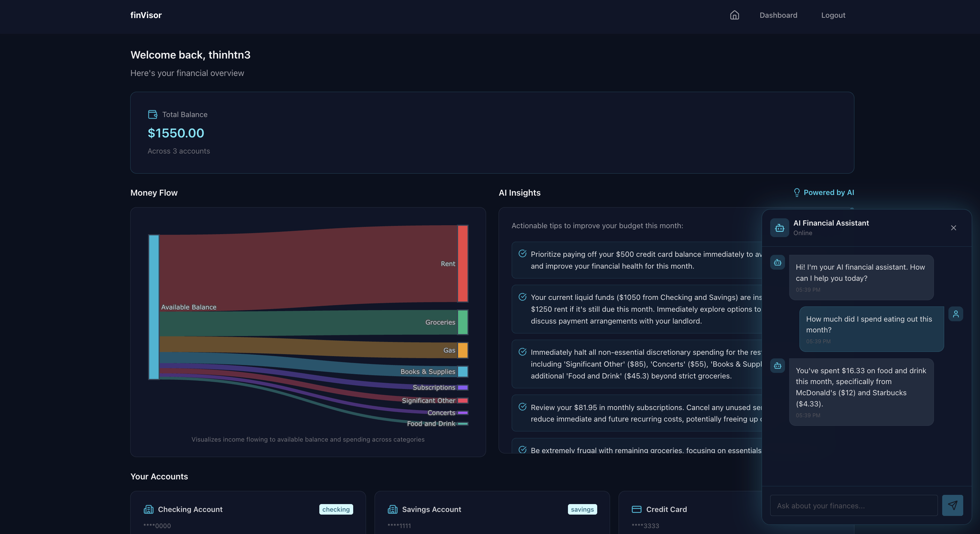Close the AI Financial Assistant chat panel
Screen dimensions: 980x534
click(953, 228)
